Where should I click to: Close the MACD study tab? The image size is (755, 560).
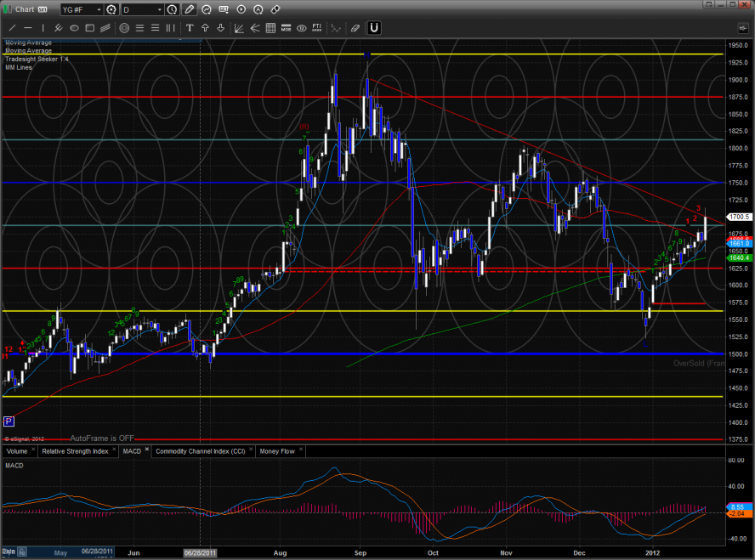tap(147, 450)
